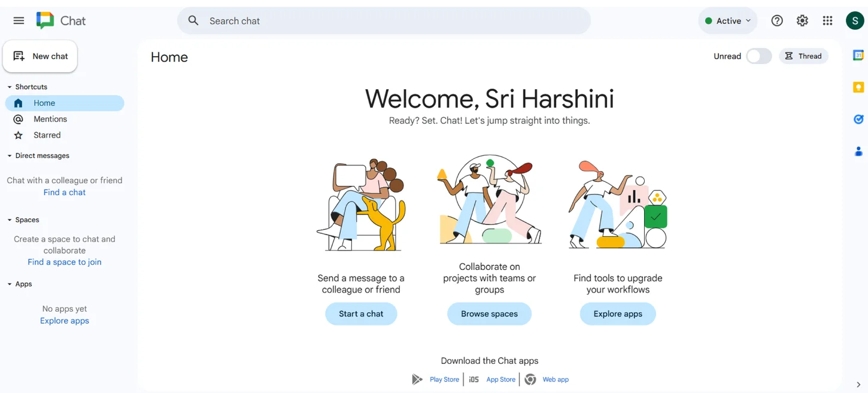
Task: Open Chat settings gear
Action: tap(802, 20)
